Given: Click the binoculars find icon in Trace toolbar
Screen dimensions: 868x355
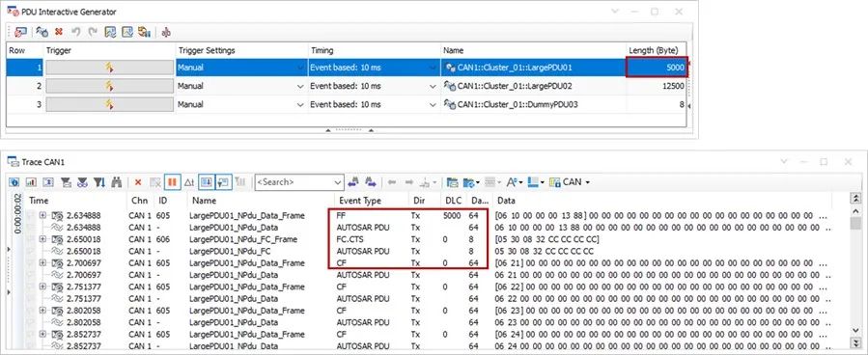Looking at the screenshot, I should 117,181.
